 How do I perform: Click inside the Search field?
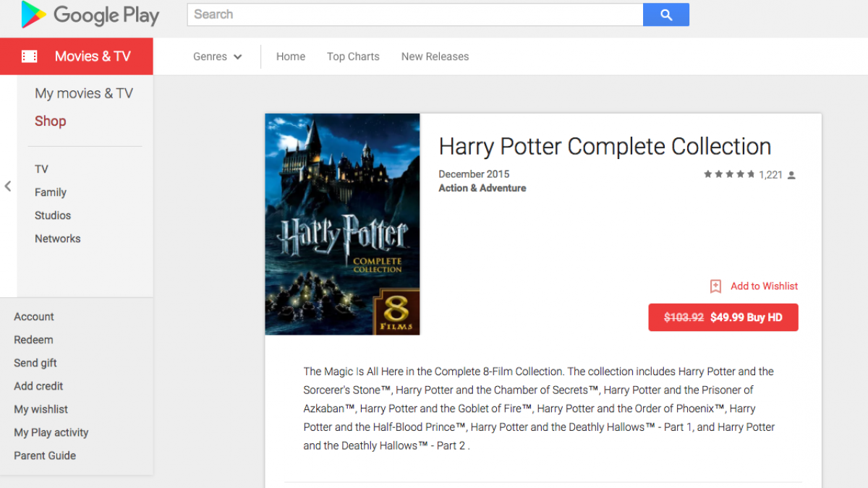415,14
